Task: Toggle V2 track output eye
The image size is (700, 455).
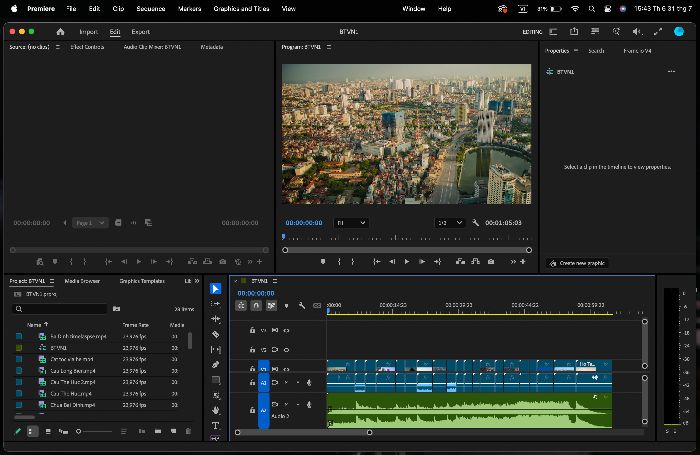Action: click(286, 350)
